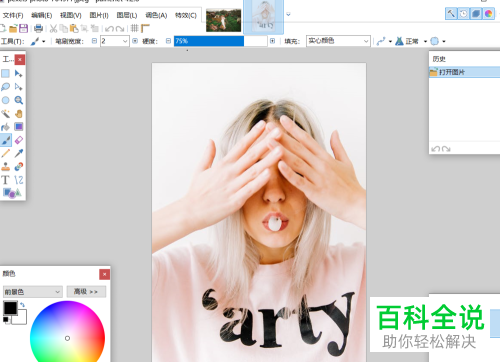Select the Eraser tool
500x362 pixels.
click(19, 140)
